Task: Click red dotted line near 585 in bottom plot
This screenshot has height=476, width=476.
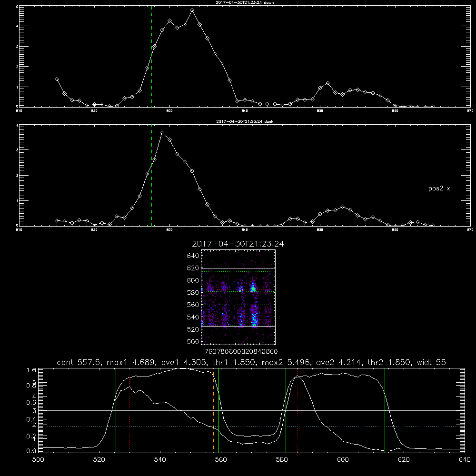Action: [297, 410]
